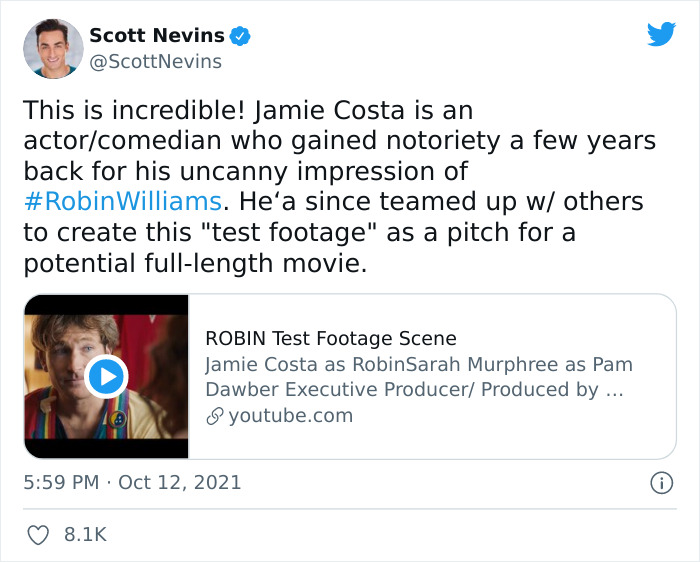The height and width of the screenshot is (562, 700).
Task: Open the @ScottNevins handle link
Action: click(155, 62)
